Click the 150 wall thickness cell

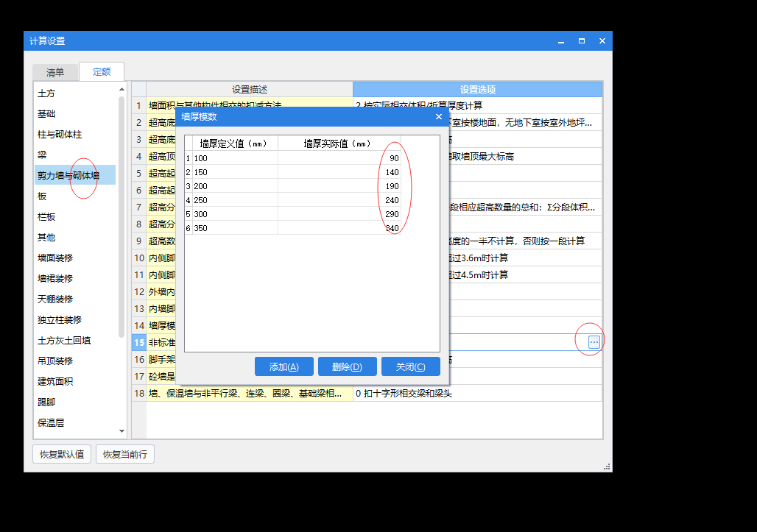pyautogui.click(x=235, y=172)
